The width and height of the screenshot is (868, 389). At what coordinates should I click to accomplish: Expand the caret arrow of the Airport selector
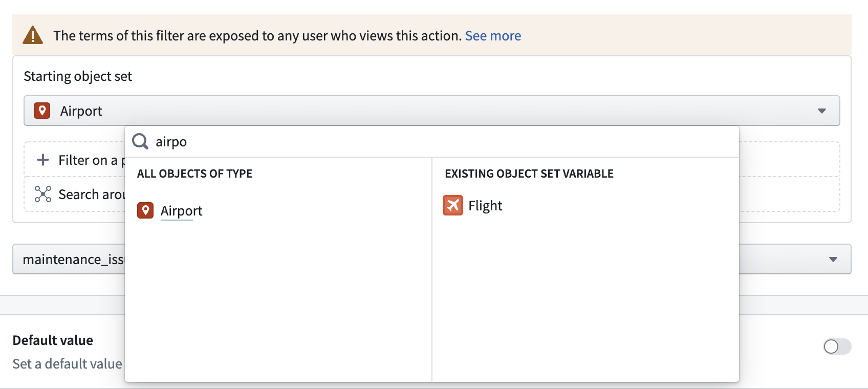click(821, 111)
